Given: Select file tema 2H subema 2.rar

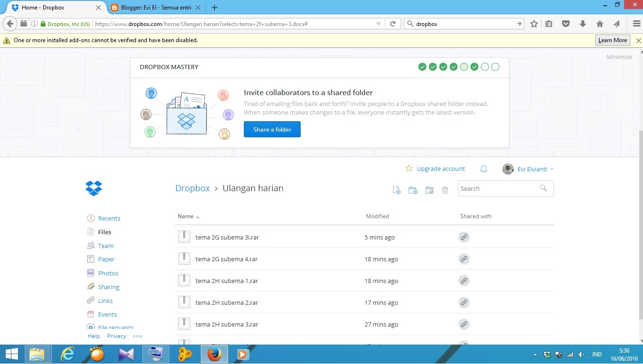Looking at the screenshot, I should [227, 302].
